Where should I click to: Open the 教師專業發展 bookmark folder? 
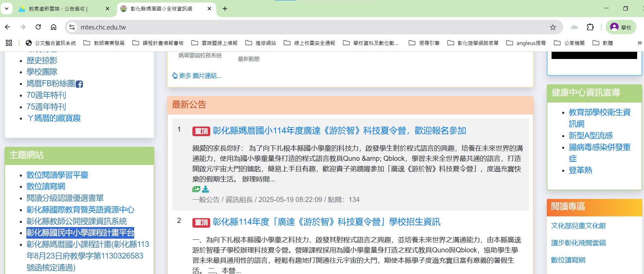pyautogui.click(x=104, y=43)
